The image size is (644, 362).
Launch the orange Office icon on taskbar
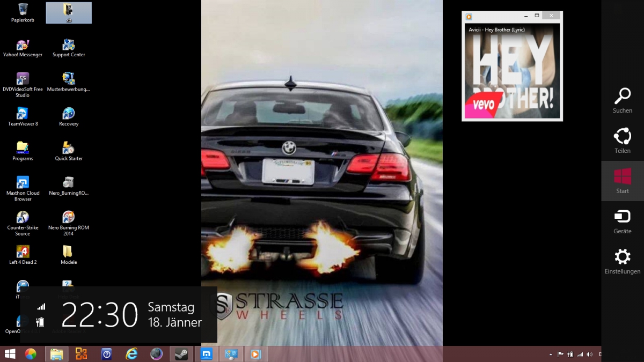81,354
